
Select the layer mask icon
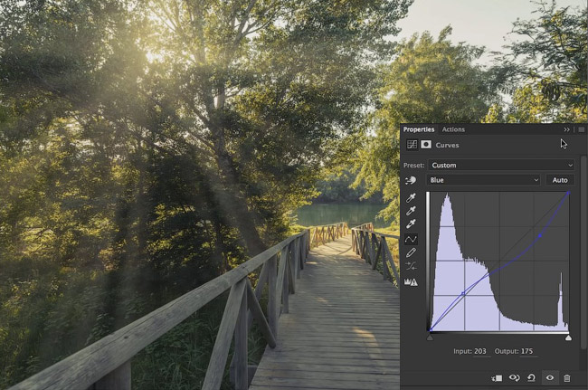click(x=426, y=145)
